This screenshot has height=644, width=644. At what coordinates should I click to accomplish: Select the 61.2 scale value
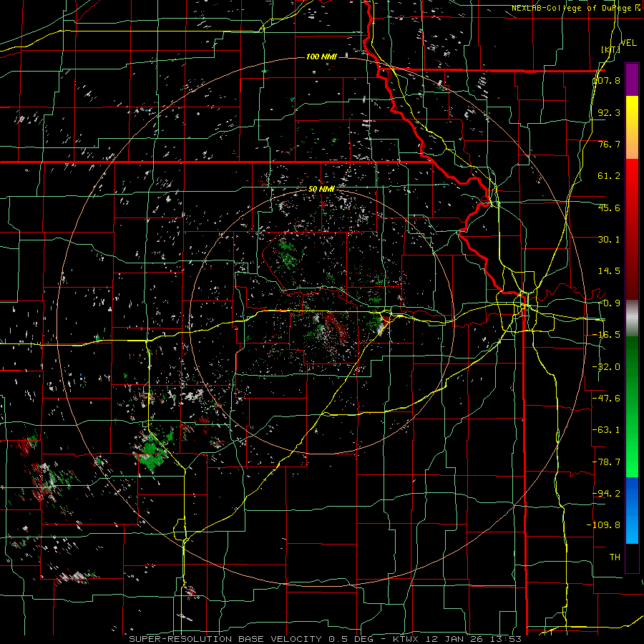coord(609,176)
